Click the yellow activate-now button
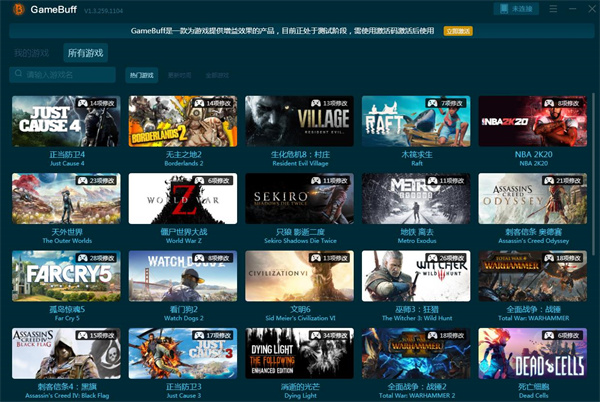 458,31
